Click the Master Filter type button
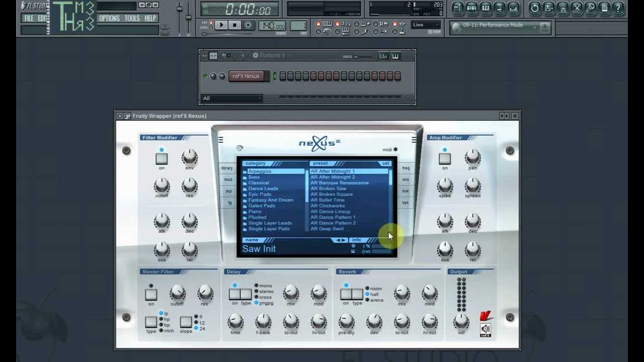644x362 pixels. 151,322
